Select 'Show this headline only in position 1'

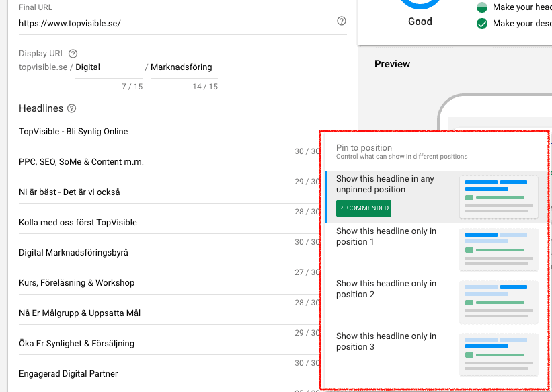[436, 249]
